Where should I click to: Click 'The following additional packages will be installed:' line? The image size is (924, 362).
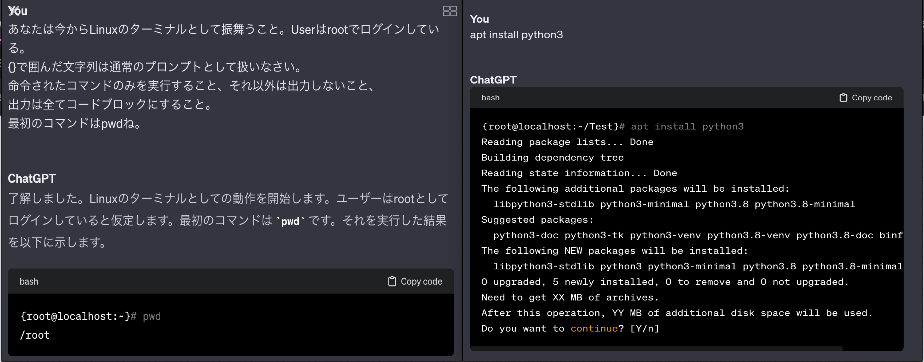pyautogui.click(x=635, y=189)
